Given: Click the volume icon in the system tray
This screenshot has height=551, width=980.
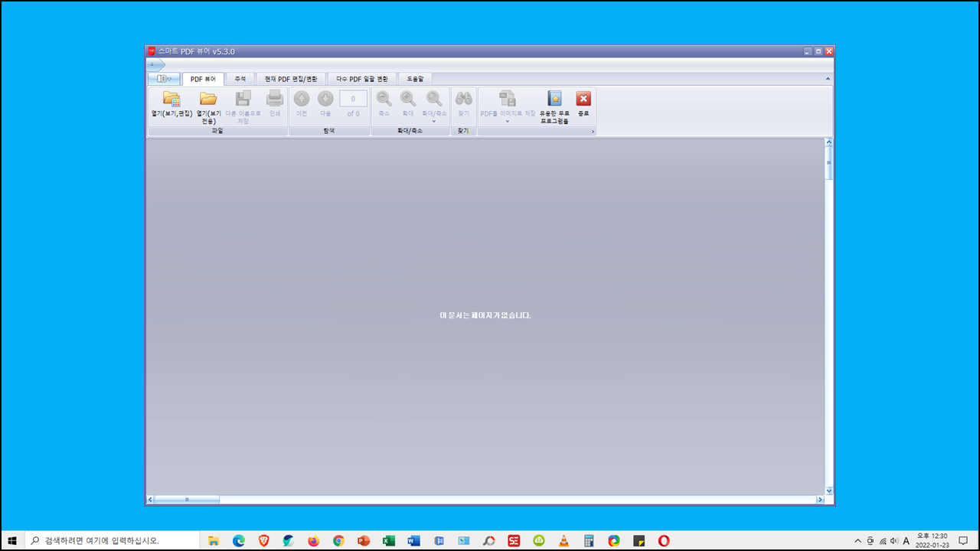Looking at the screenshot, I should (894, 540).
